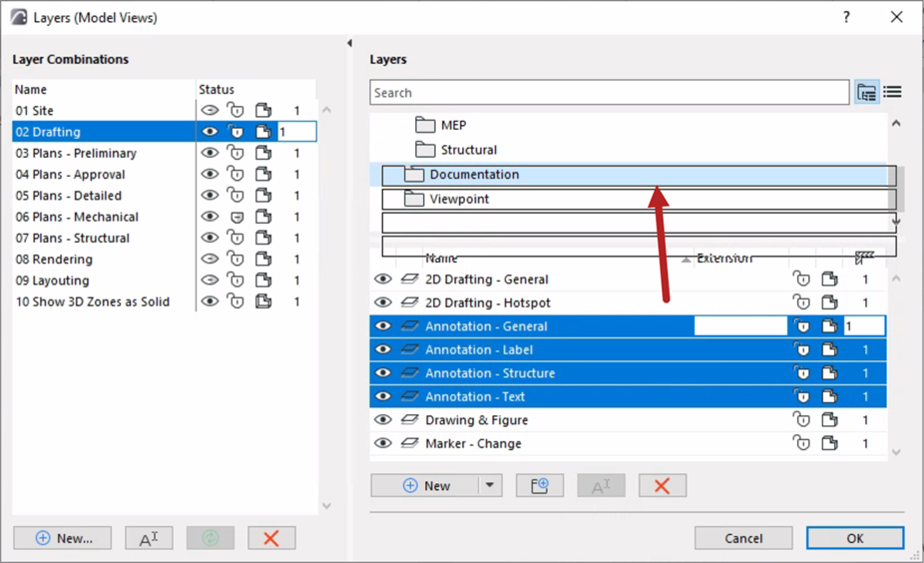This screenshot has height=563, width=924.
Task: Click the Search layers field
Action: pyautogui.click(x=610, y=93)
